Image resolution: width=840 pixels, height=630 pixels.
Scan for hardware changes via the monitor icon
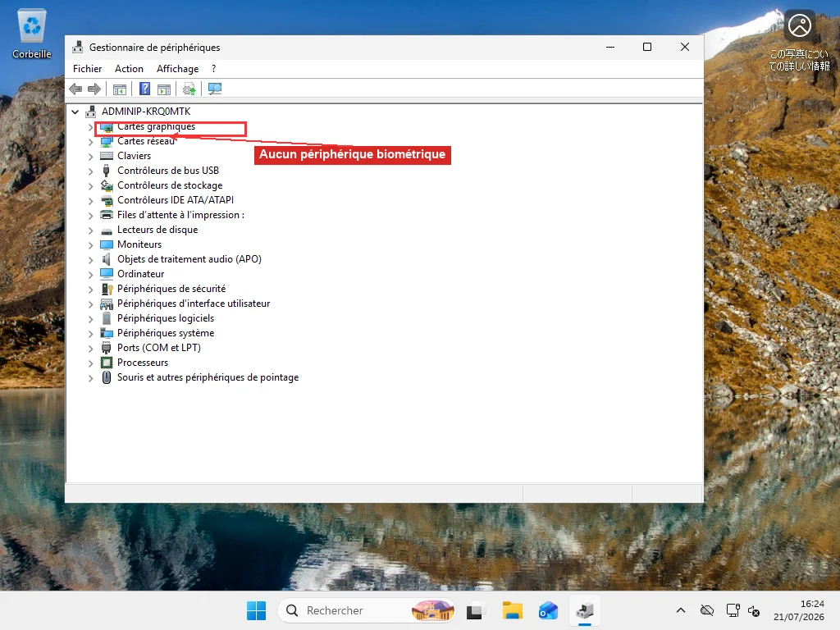pos(215,89)
